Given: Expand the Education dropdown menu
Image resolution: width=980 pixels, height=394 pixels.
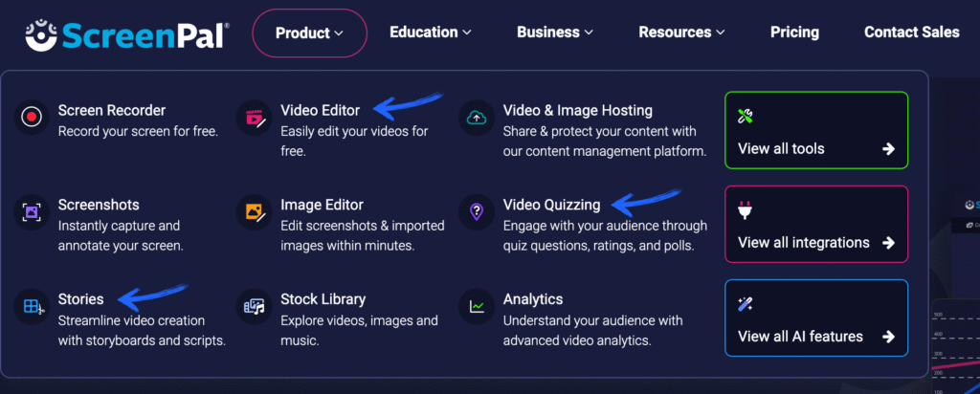Looking at the screenshot, I should tap(430, 33).
